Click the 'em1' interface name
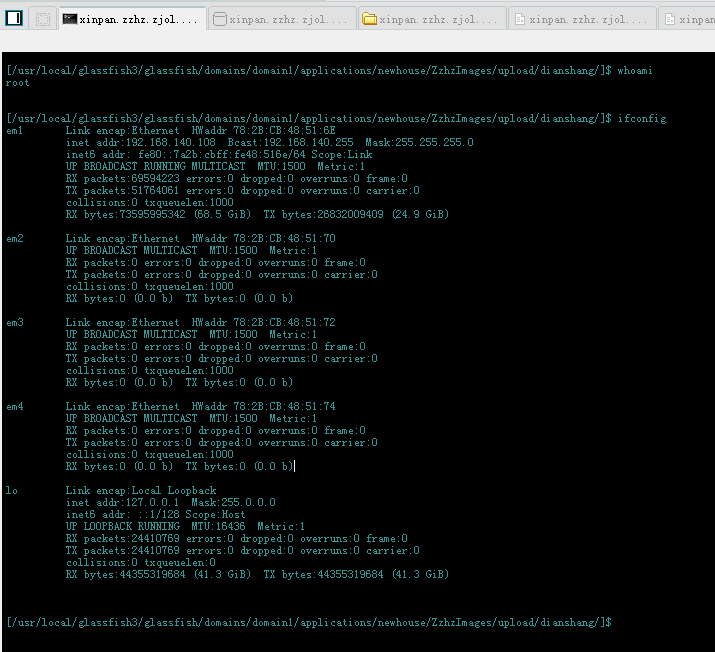 tap(14, 130)
